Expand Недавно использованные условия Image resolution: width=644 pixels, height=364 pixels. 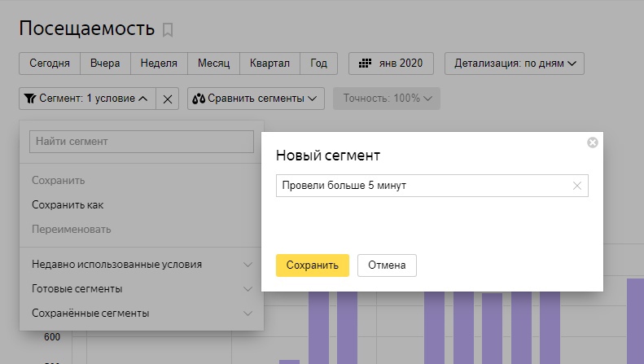coord(142,265)
